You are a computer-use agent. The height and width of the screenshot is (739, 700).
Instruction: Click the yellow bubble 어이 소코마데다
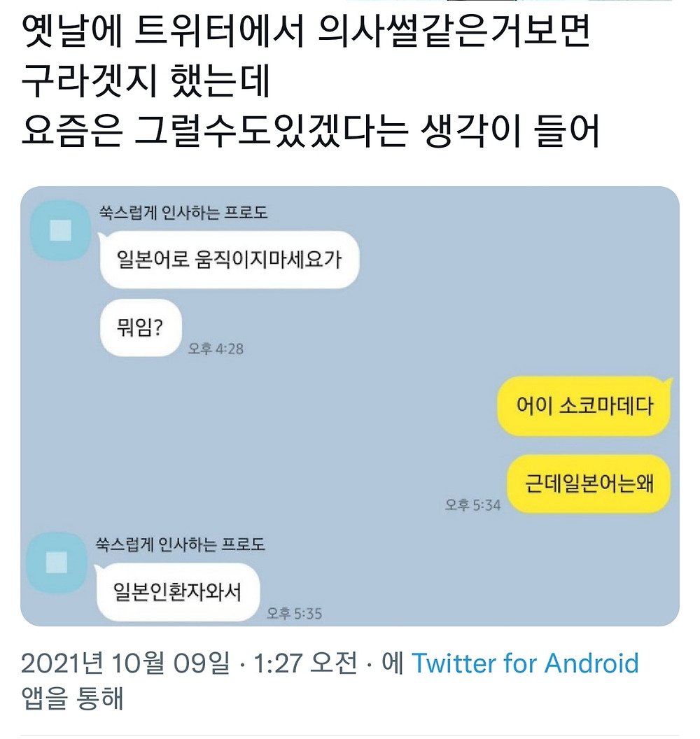[584, 406]
